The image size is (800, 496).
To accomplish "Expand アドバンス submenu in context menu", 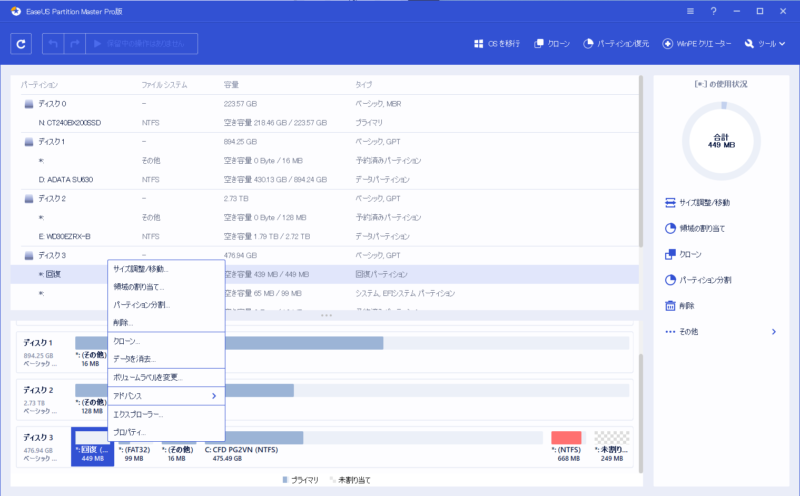I will 166,396.
